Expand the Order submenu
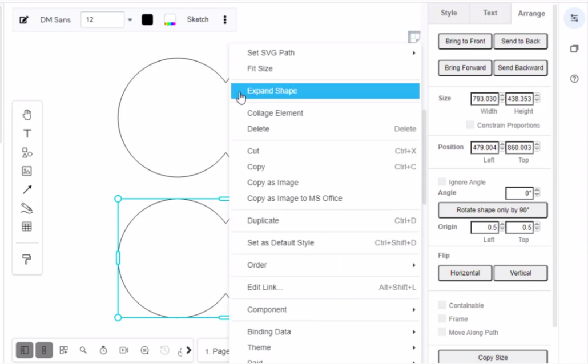 click(x=257, y=265)
